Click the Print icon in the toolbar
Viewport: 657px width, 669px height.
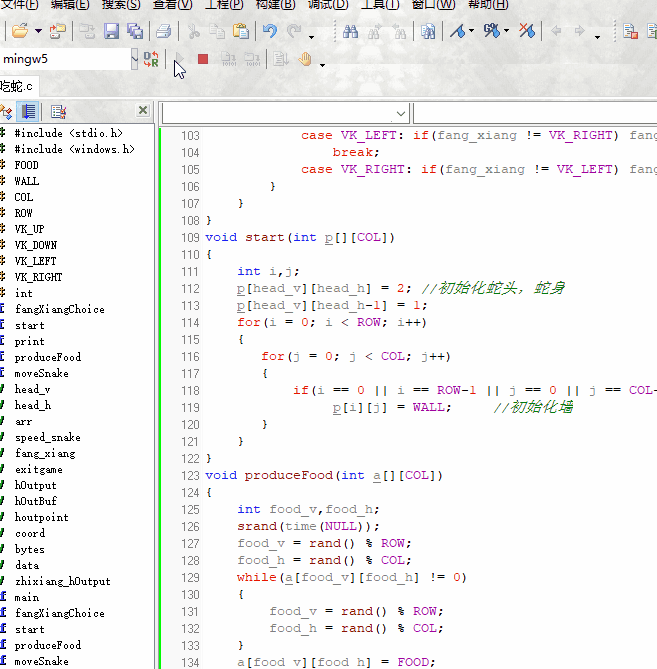[x=163, y=31]
